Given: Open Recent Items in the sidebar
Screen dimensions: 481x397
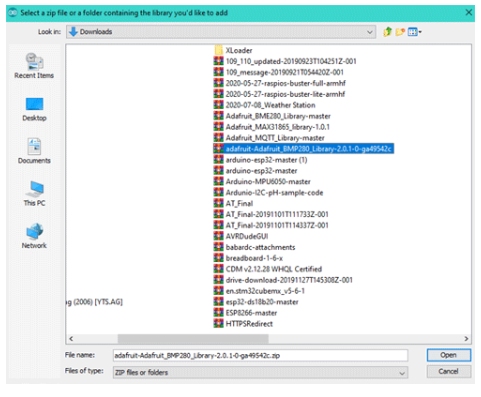Looking at the screenshot, I should pyautogui.click(x=34, y=66).
